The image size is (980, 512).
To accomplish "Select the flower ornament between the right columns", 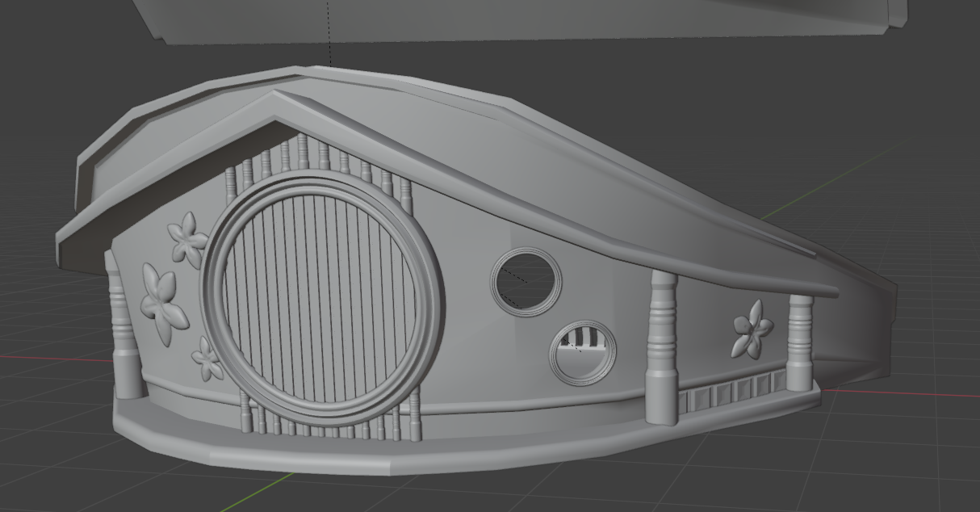I will (752, 329).
